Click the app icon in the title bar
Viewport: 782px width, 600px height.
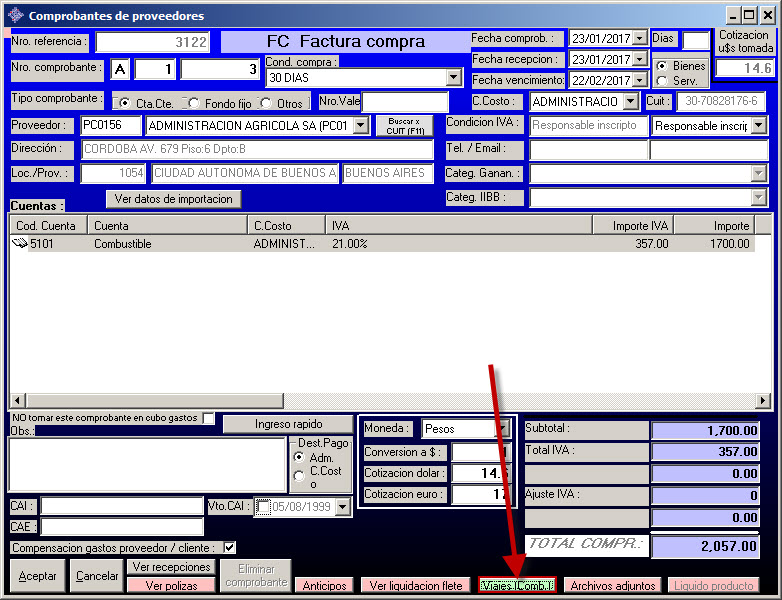[15, 15]
